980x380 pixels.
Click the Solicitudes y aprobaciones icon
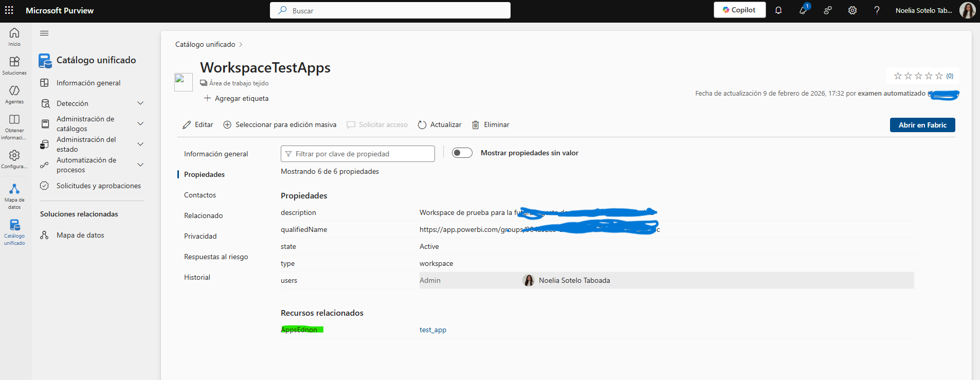[45, 186]
